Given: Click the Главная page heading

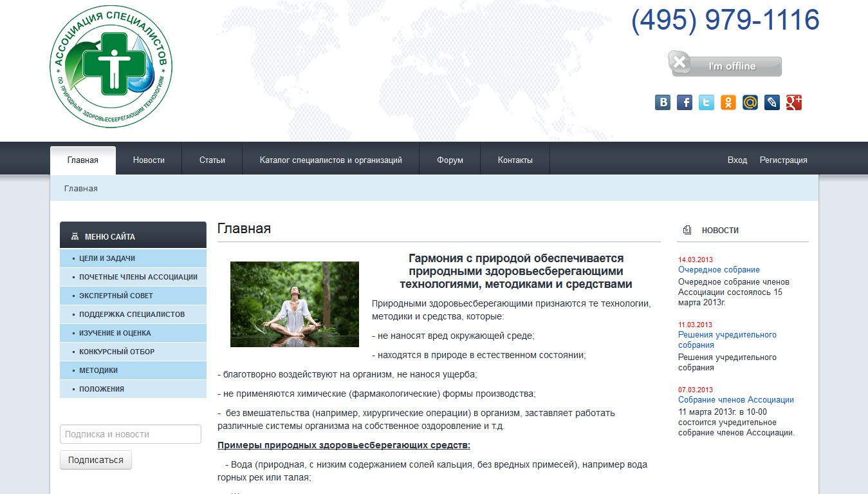Looking at the screenshot, I should (x=244, y=229).
